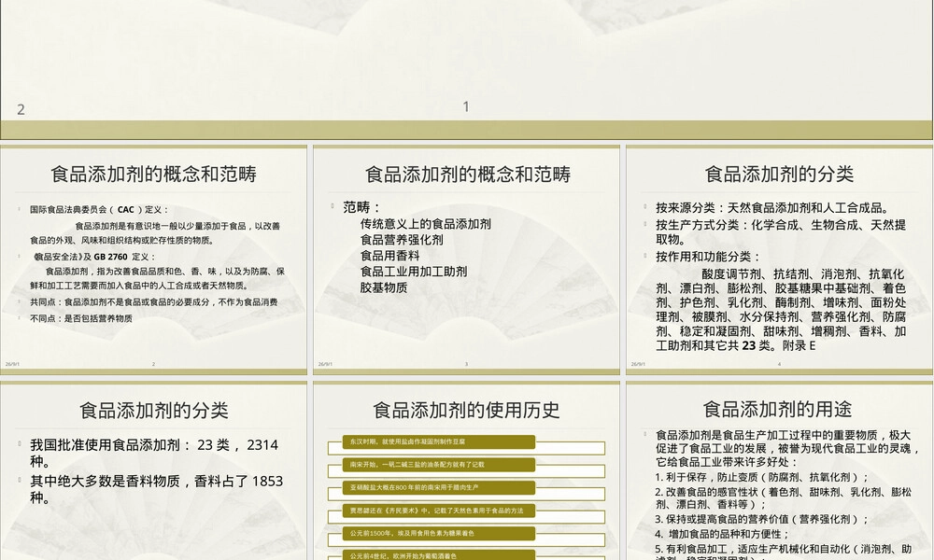Click the 《食品安全法》及 GB 2760 定义 line

pyautogui.click(x=94, y=257)
